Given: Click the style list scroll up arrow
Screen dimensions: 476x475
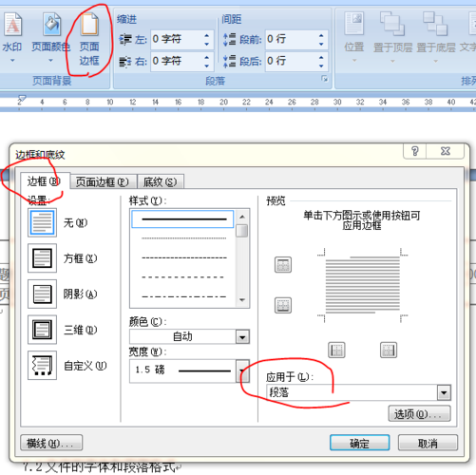Looking at the screenshot, I should (242, 217).
